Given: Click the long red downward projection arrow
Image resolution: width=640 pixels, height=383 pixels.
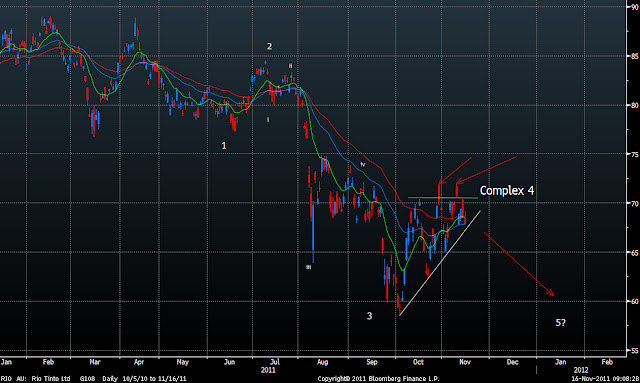Looking at the screenshot, I should 519,264.
